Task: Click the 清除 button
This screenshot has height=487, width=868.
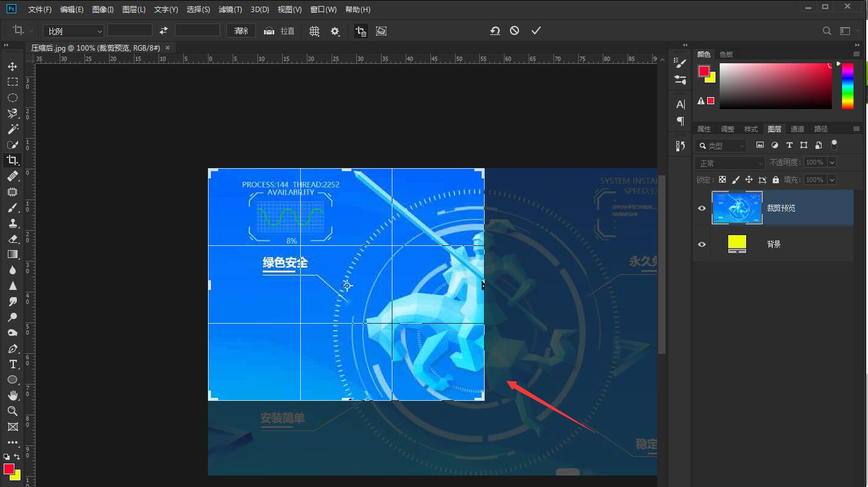Action: (241, 31)
